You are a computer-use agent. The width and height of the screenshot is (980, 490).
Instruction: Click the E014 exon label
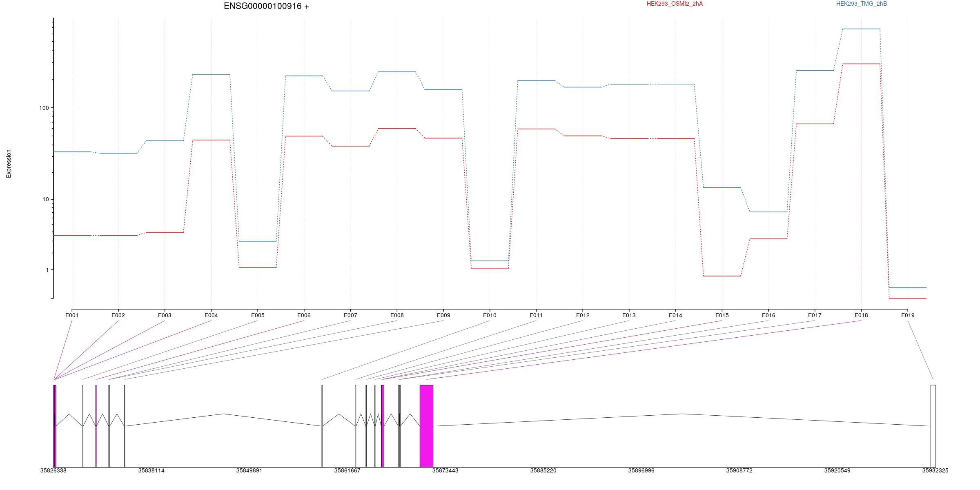(x=675, y=315)
